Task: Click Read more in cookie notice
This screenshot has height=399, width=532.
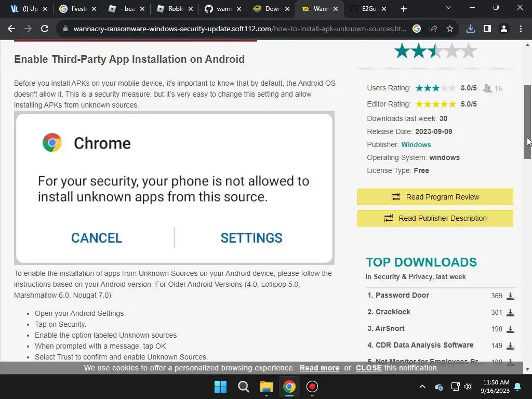Action: click(320, 368)
